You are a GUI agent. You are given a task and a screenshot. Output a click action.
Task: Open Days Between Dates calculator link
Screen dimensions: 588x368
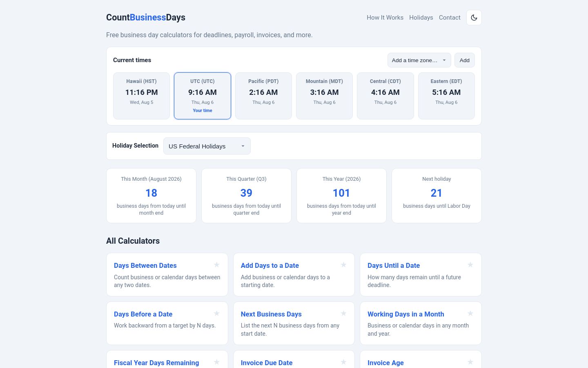pos(145,265)
